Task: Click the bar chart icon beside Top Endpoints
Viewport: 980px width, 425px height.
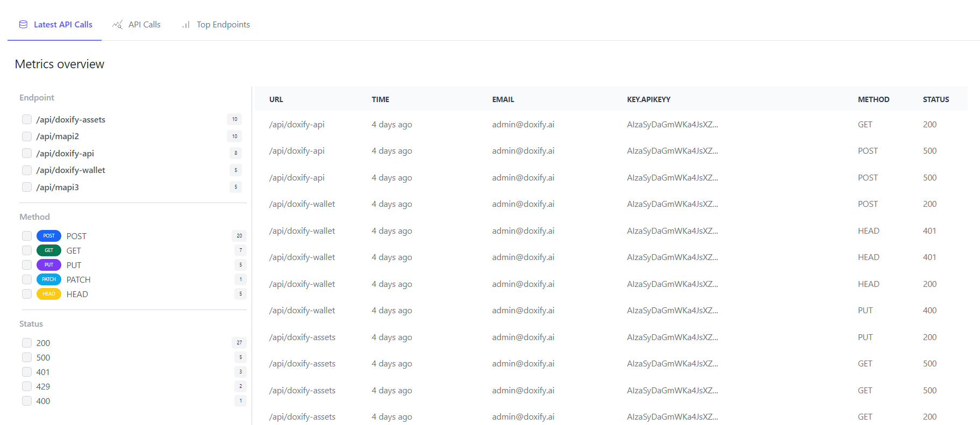Action: pyautogui.click(x=186, y=25)
